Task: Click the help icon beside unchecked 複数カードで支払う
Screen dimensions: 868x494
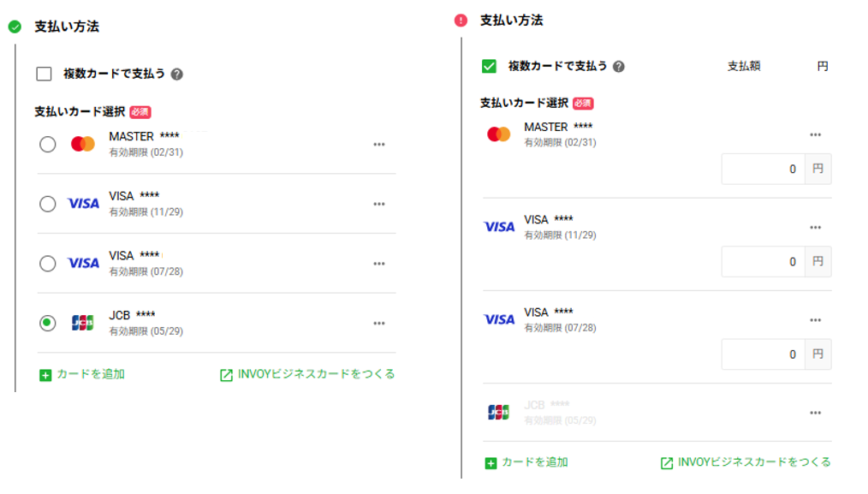Action: click(176, 74)
